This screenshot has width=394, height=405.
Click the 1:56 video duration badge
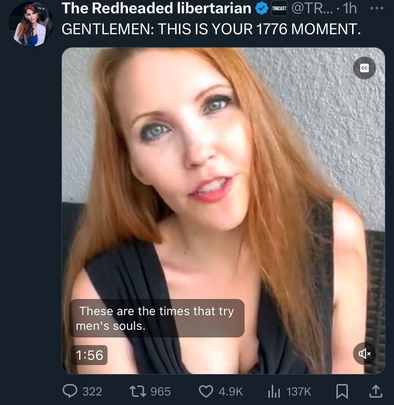(89, 355)
